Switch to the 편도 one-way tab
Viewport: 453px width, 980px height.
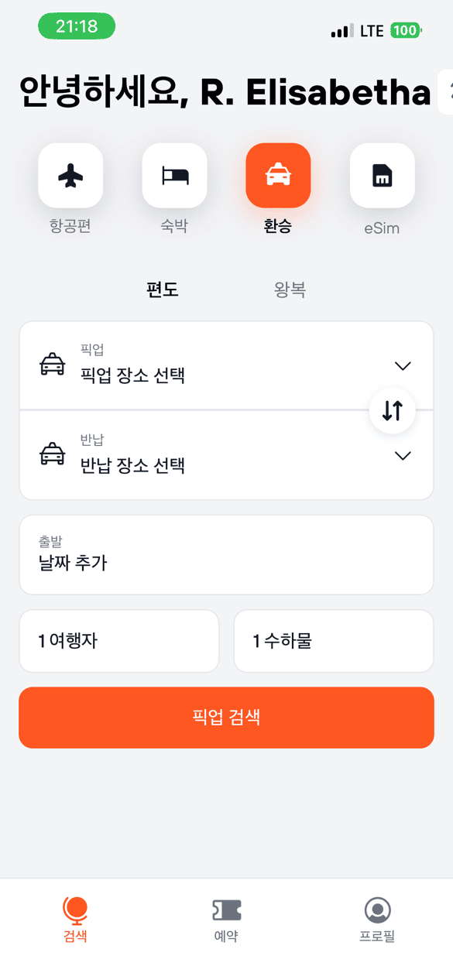(162, 289)
